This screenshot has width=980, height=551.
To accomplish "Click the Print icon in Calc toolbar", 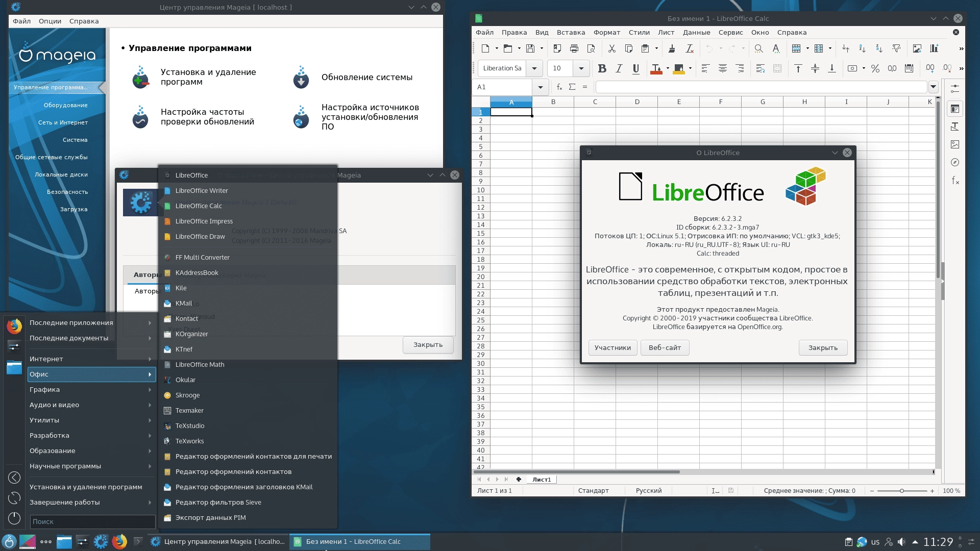I will pyautogui.click(x=574, y=48).
